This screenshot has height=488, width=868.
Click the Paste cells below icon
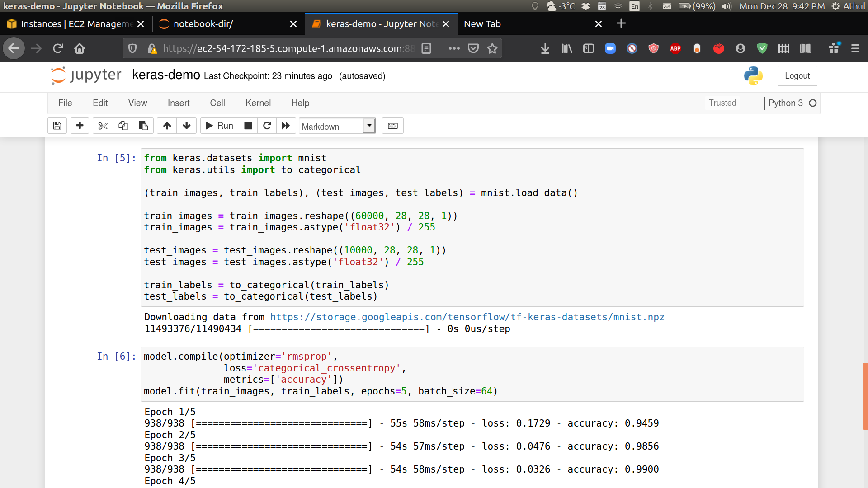143,126
